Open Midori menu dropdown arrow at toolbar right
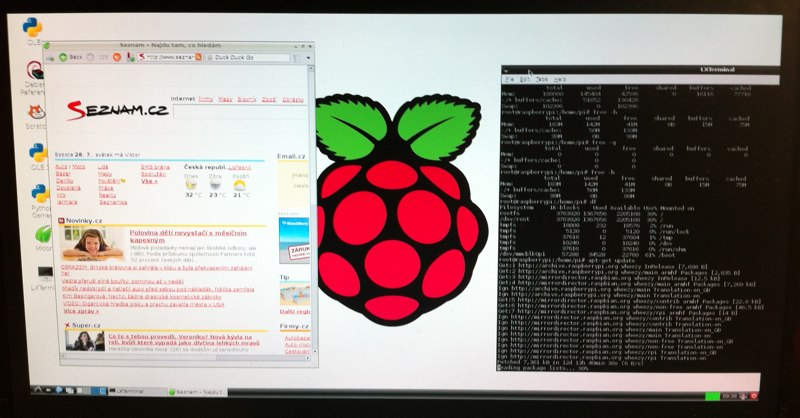 [x=308, y=58]
